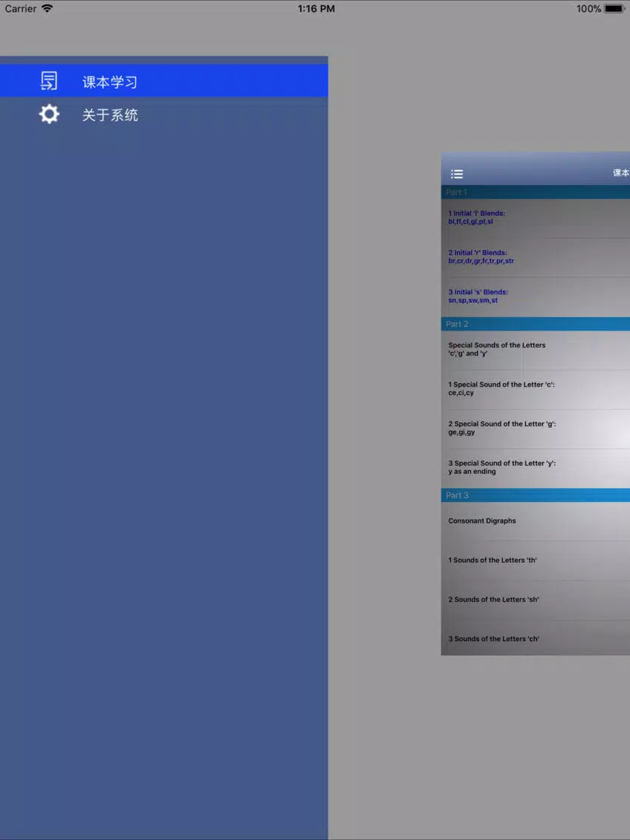
Task: Select the 'Consonant Digraphs' row
Action: [535, 521]
